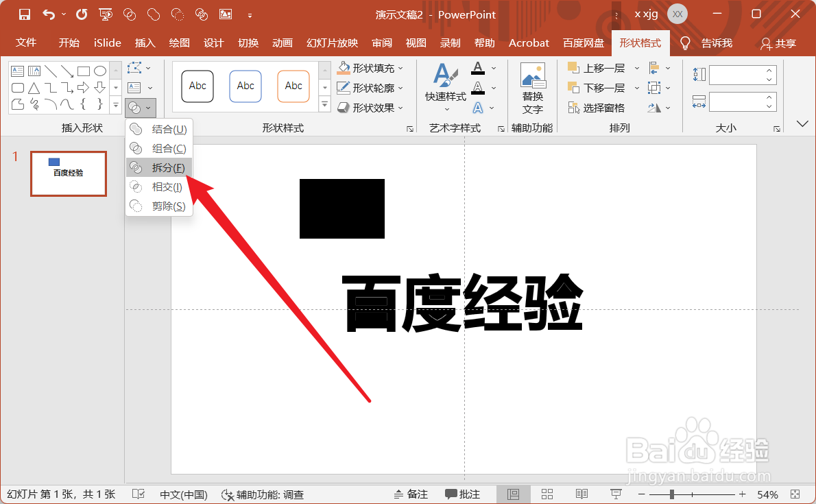
Task: Choose 剪除(S) subtract from merge menu
Action: pyautogui.click(x=159, y=206)
